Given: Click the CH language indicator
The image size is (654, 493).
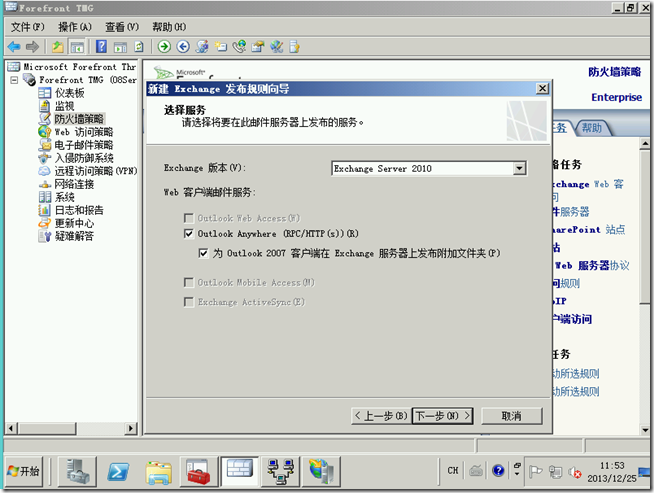Looking at the screenshot, I should [453, 470].
